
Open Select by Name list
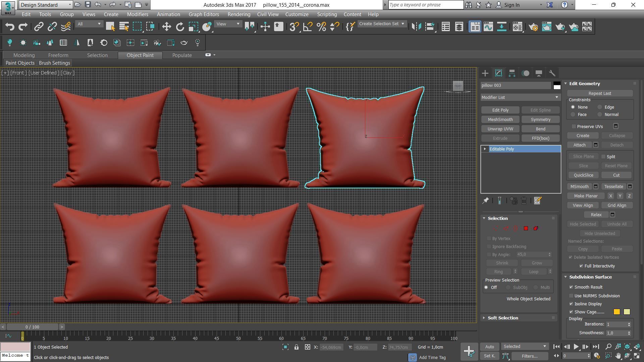click(x=124, y=27)
